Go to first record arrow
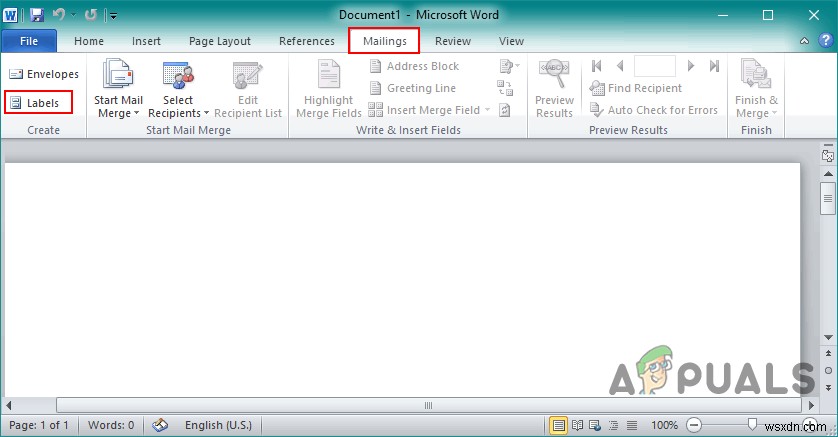838x437 pixels. click(597, 66)
